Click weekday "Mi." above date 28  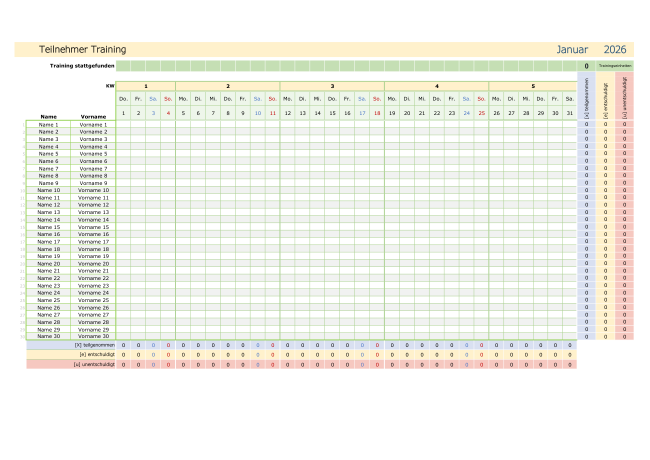point(526,99)
